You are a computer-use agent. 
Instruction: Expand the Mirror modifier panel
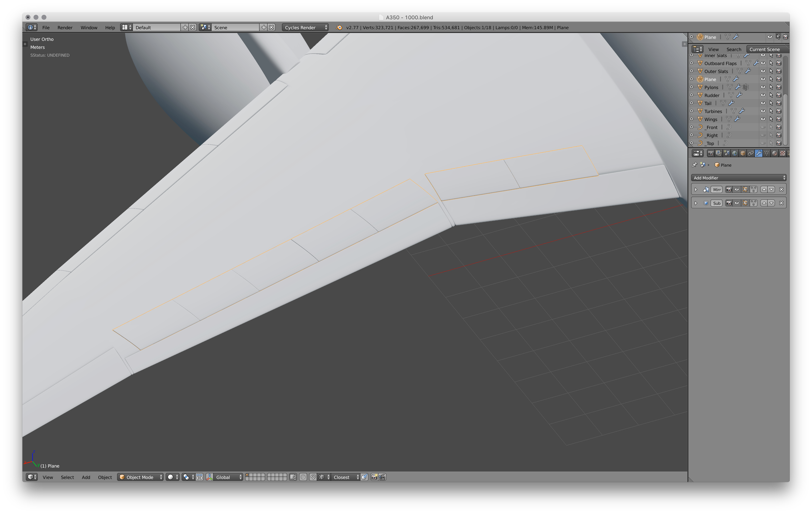(x=696, y=190)
